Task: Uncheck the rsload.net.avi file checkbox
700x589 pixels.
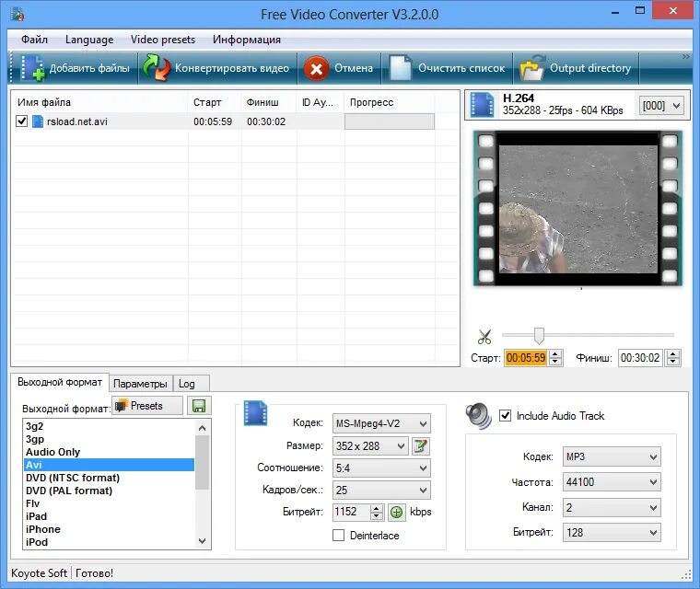Action: [x=21, y=121]
